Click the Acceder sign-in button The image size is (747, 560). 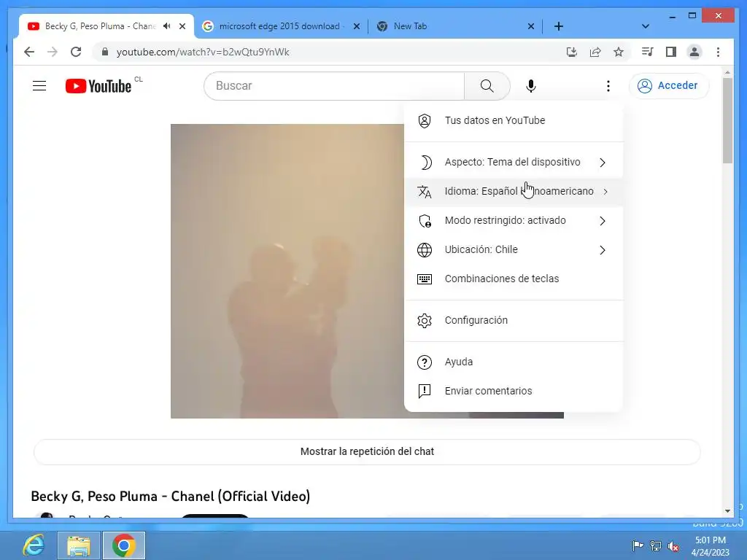coord(669,86)
